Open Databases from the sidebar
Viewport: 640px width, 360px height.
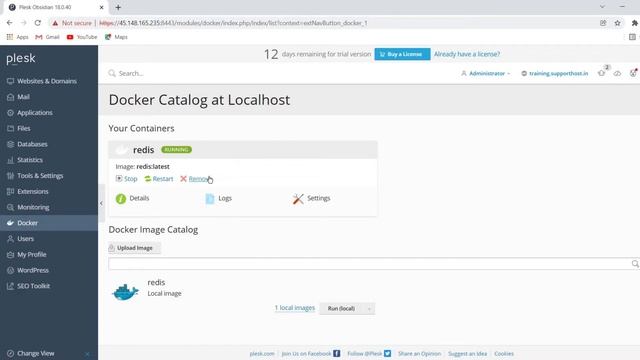tap(27, 144)
